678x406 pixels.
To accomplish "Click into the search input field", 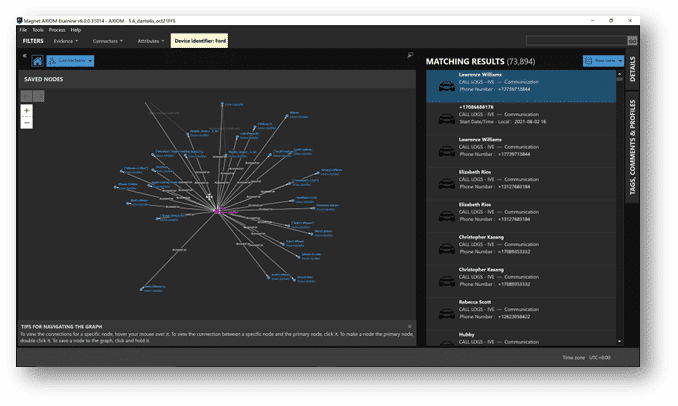I will [575, 41].
